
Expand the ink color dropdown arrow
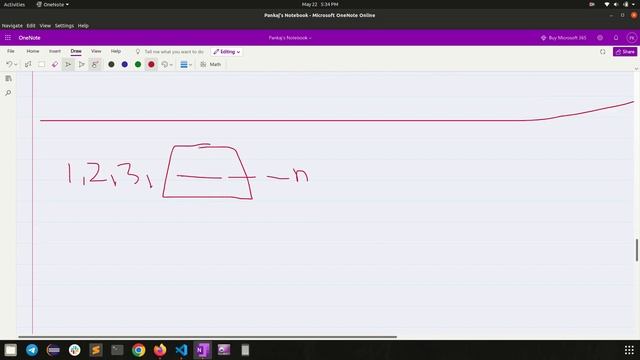[x=171, y=65]
